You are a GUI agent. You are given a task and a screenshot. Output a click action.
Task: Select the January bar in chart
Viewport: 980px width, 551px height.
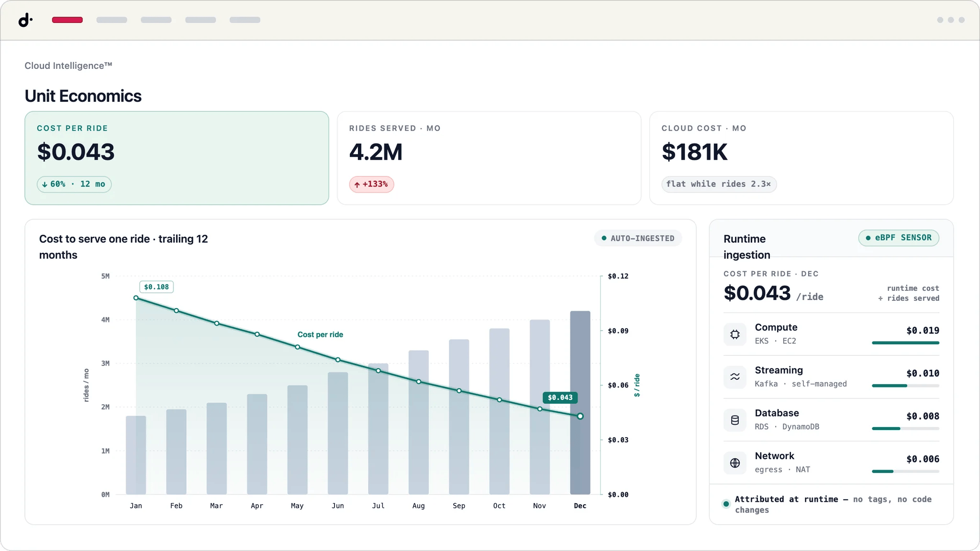coord(136,455)
